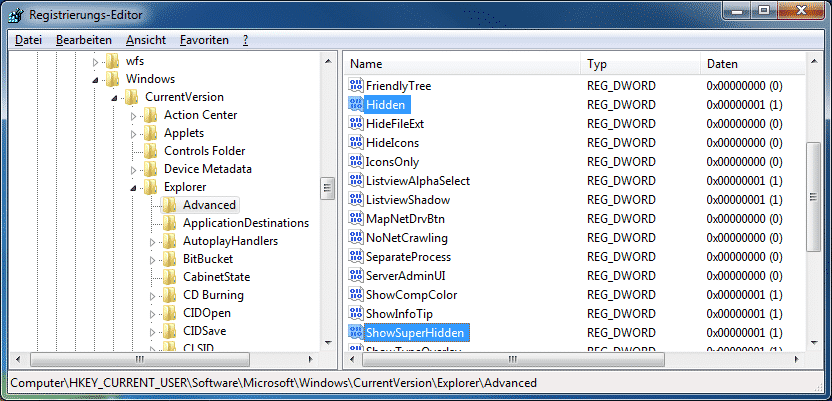Expand the Device Metadata node

point(134,170)
